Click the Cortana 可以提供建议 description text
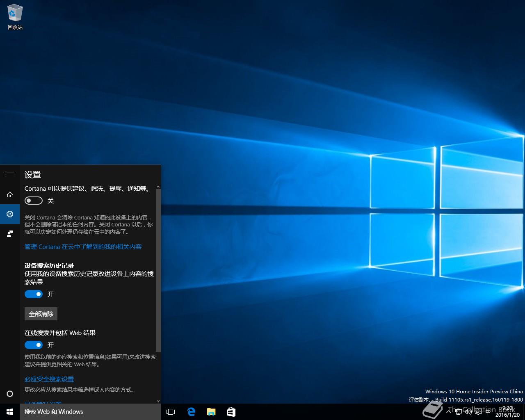Viewport: 525px width, 420px height. point(87,189)
